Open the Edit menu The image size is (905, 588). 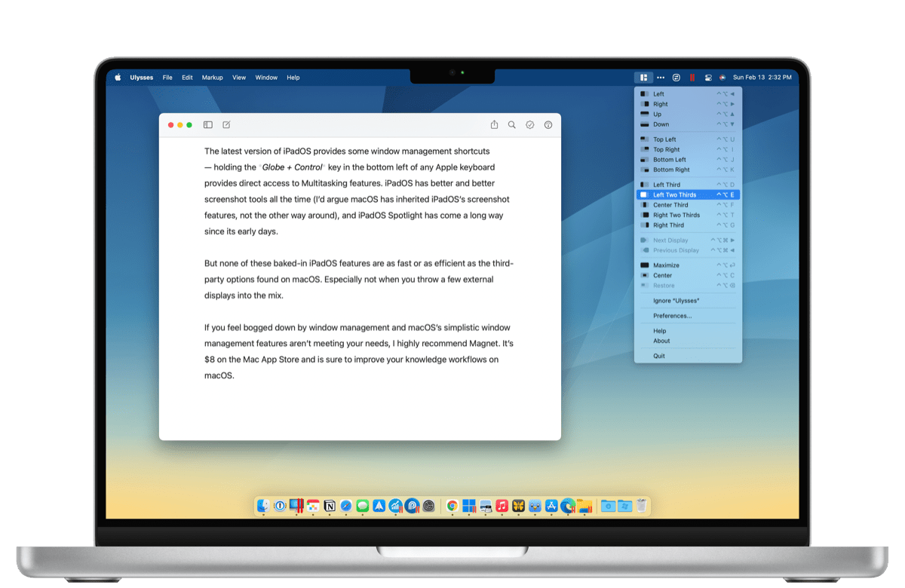187,78
